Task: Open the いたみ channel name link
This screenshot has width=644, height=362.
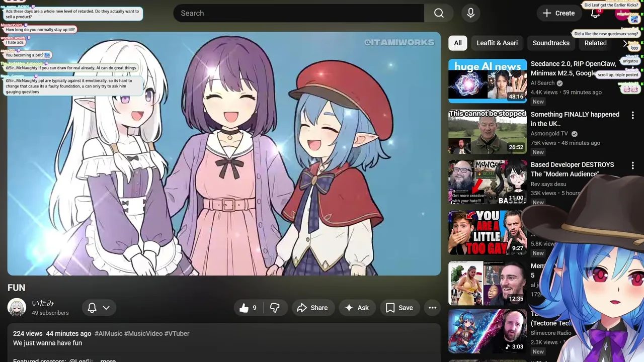Action: 43,303
